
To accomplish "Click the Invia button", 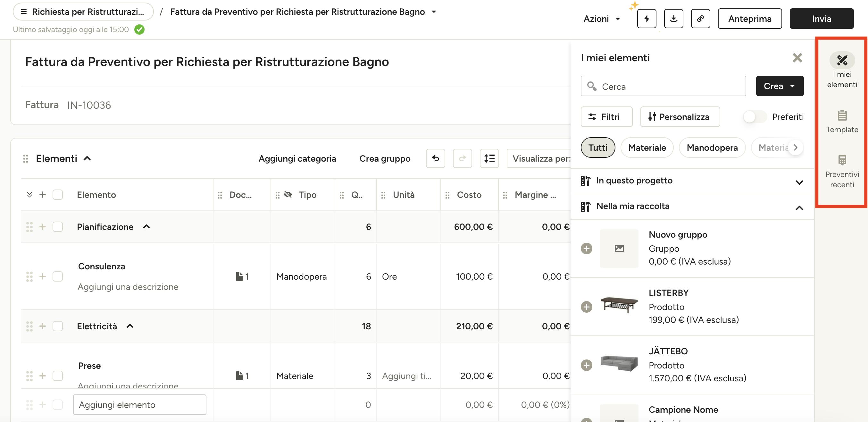I will [822, 19].
